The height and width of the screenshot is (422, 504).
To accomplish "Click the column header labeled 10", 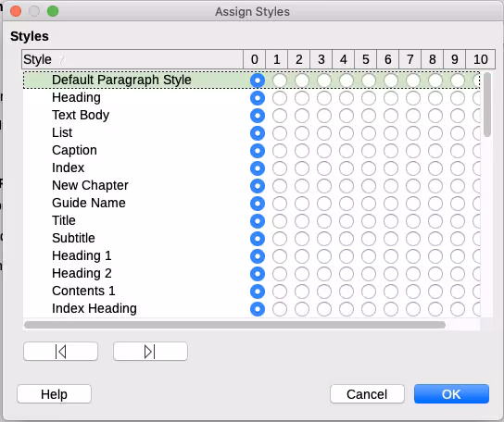I will [x=481, y=59].
